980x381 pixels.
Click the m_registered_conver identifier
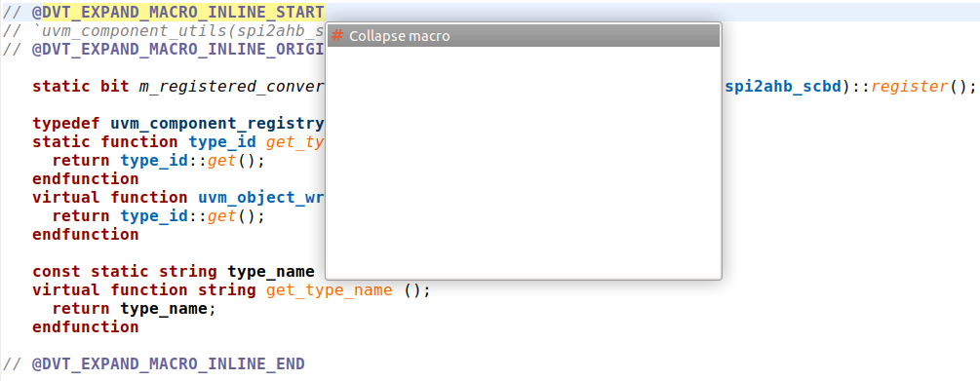click(x=232, y=86)
